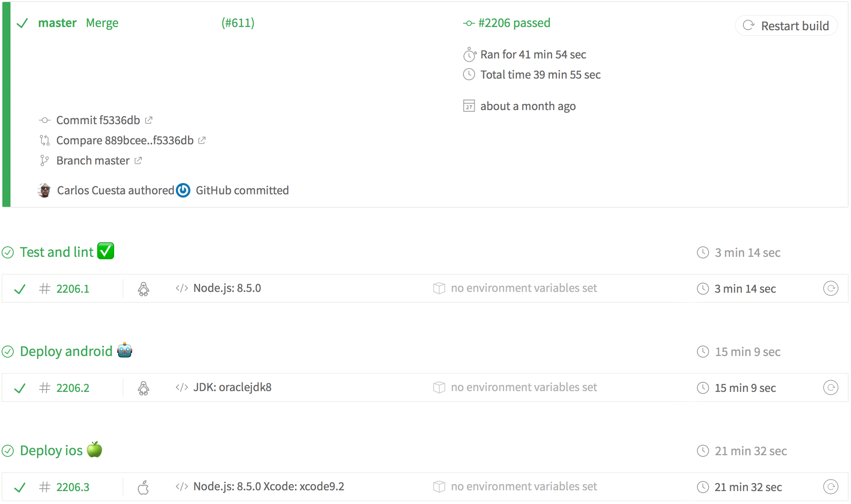Click the Restart build button
The image size is (851, 504).
[x=786, y=26]
